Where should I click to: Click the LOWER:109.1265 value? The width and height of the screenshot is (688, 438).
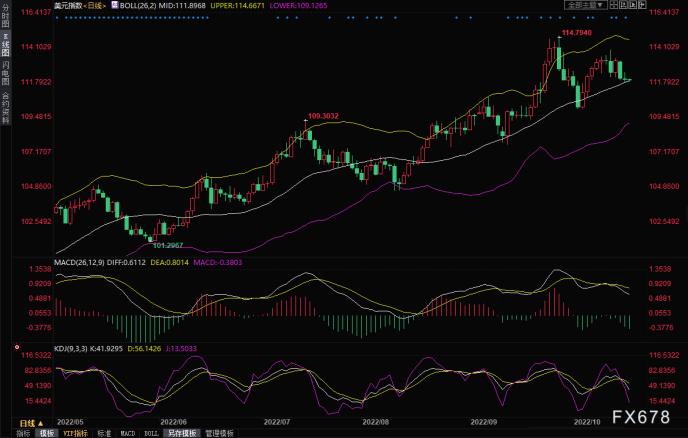click(x=298, y=6)
